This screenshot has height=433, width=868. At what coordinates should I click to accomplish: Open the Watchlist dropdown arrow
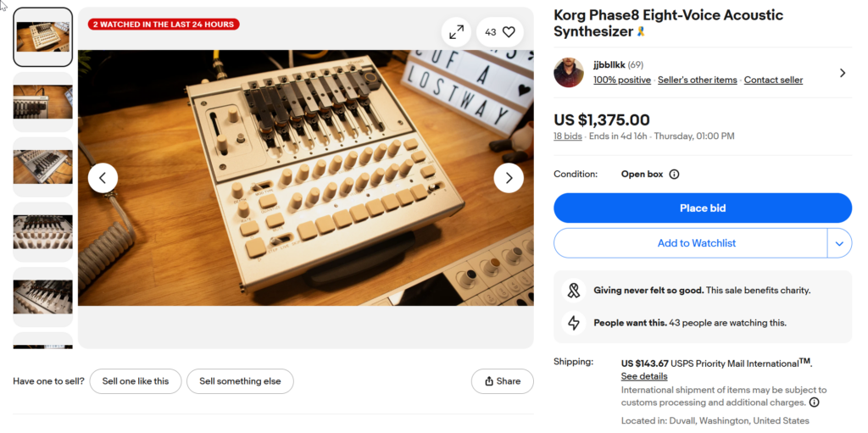838,243
